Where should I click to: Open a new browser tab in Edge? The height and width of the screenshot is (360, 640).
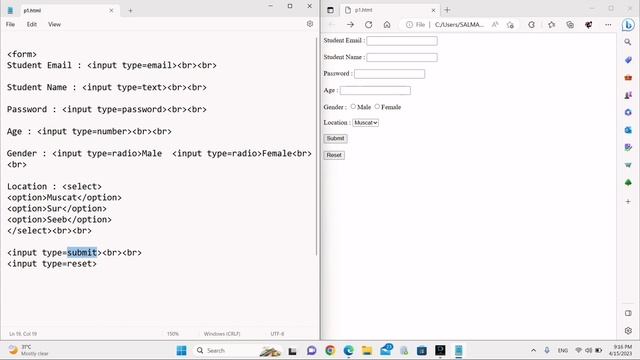(x=447, y=10)
